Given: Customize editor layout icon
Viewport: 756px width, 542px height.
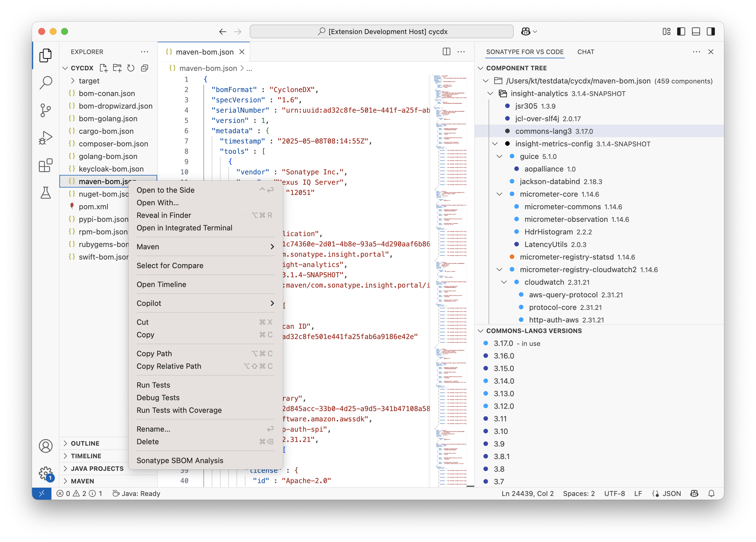Looking at the screenshot, I should click(666, 32).
